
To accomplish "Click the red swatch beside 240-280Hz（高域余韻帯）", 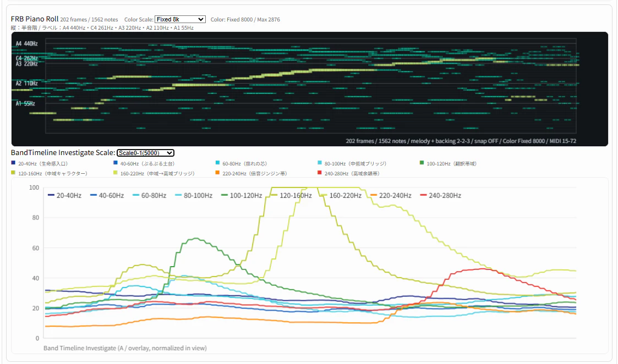I will click(320, 173).
